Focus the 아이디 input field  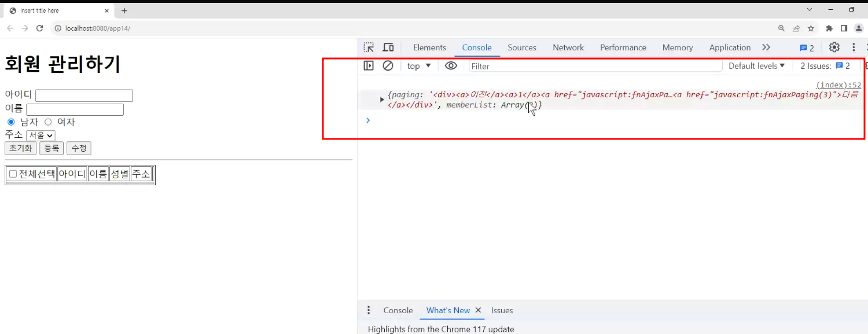click(x=84, y=96)
